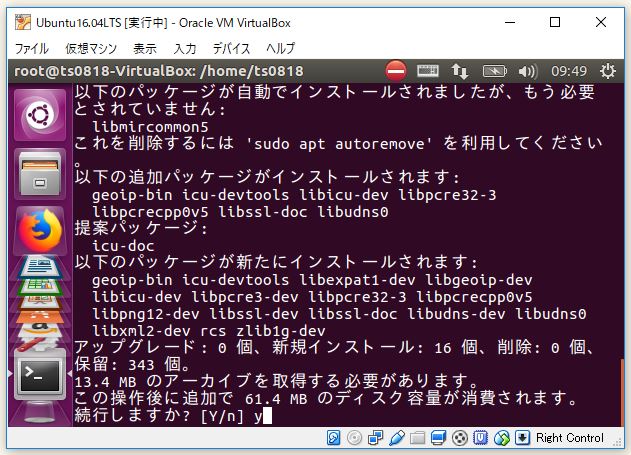This screenshot has width=631, height=455.
Task: Open the sound volume indicator
Action: tap(528, 72)
